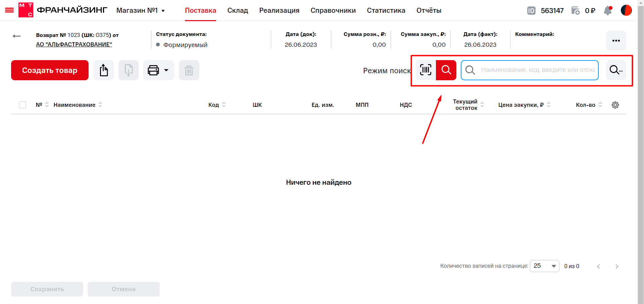Click the Сохранить button
The height and width of the screenshot is (304, 644).
coord(47,289)
